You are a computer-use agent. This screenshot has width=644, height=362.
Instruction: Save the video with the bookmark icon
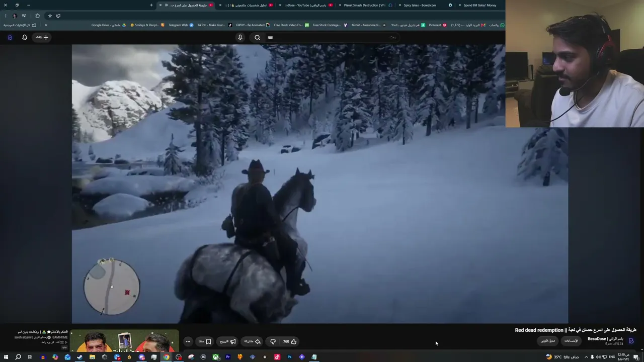205,341
